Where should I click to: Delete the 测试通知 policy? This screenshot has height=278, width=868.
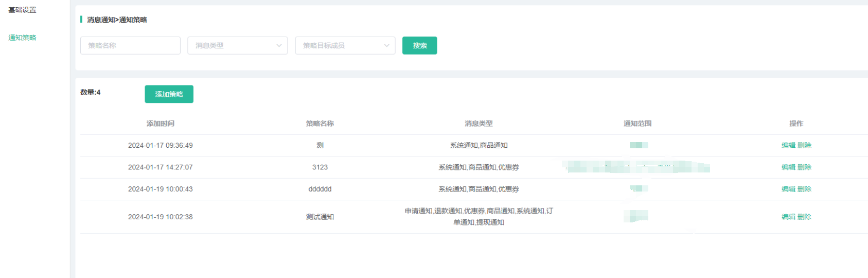pos(804,217)
